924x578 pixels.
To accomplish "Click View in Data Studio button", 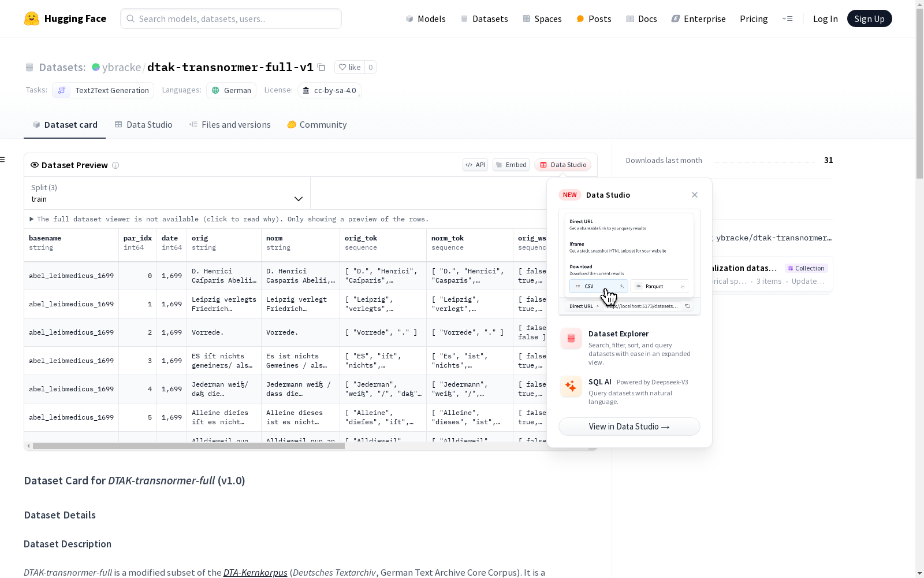I will [x=629, y=427].
